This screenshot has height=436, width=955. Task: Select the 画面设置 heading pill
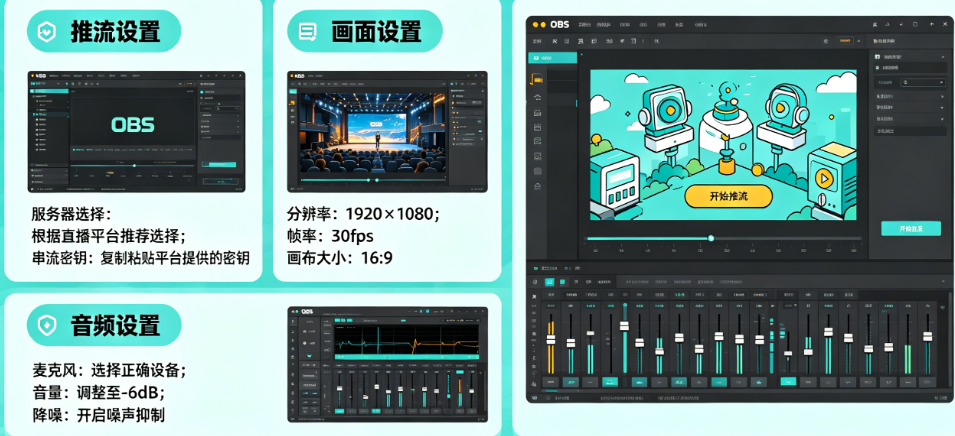point(364,31)
